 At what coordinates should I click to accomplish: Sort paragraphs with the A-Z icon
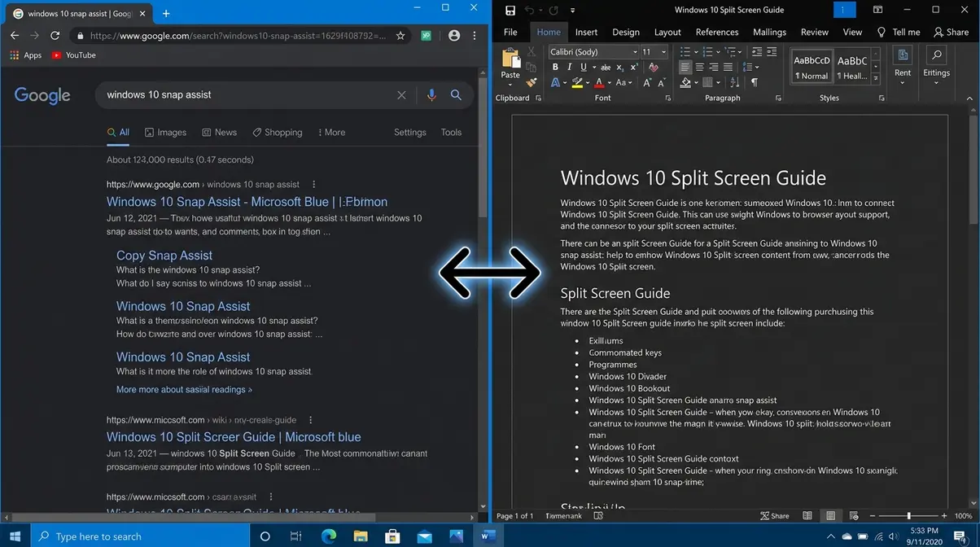coord(734,82)
